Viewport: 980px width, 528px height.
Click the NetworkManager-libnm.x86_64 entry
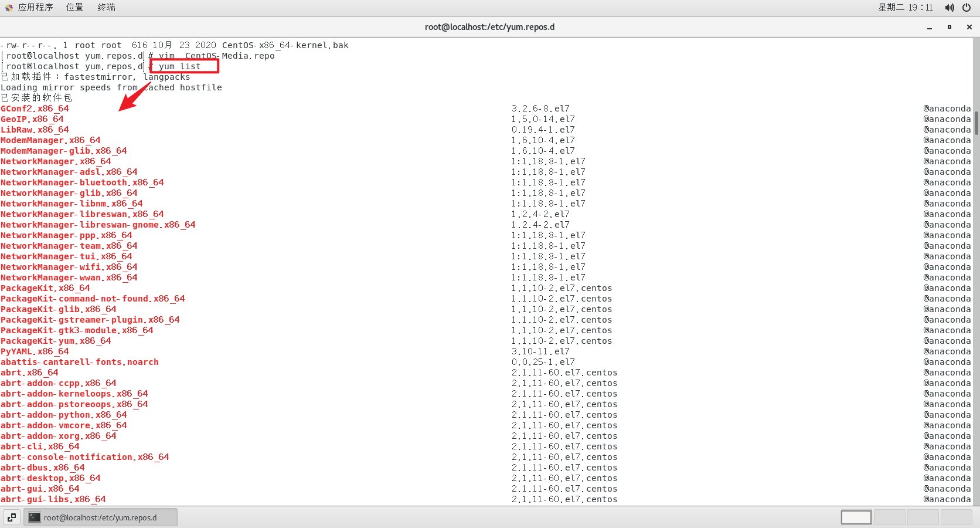pyautogui.click(x=72, y=204)
